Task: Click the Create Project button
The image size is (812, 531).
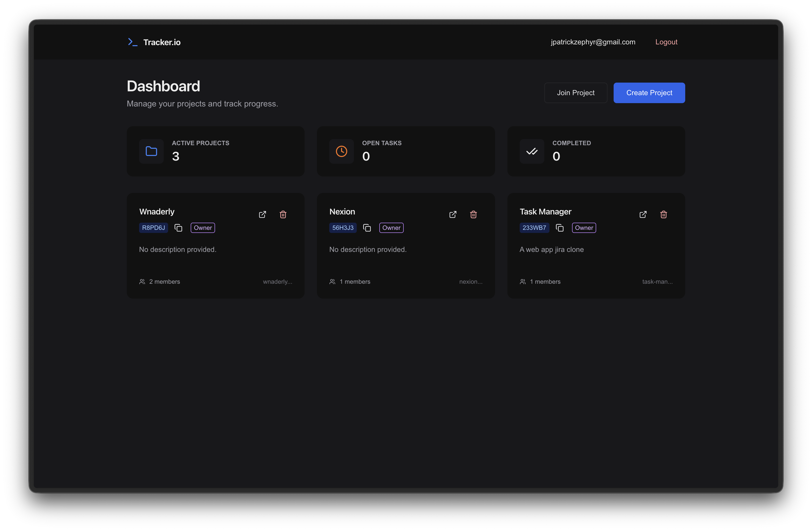Action: [x=649, y=93]
